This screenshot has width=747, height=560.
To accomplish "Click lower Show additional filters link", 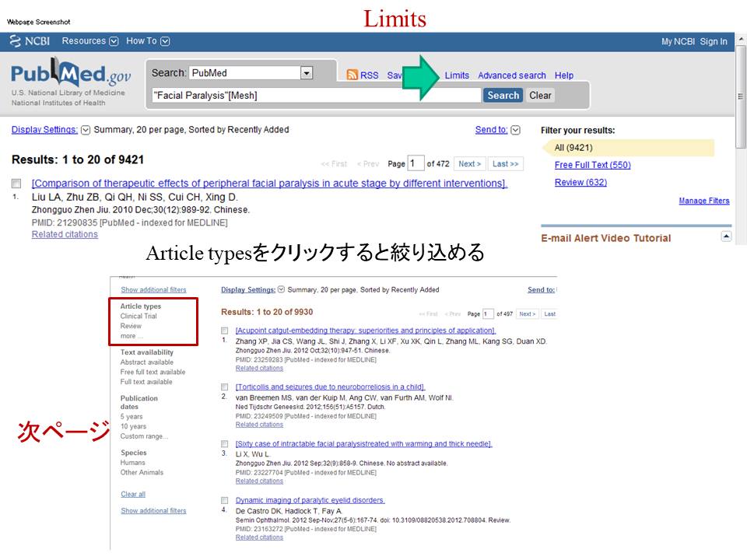I will [x=153, y=510].
